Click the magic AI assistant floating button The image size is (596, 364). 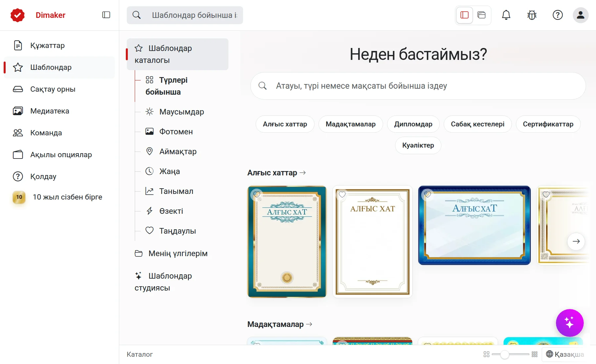click(x=570, y=323)
